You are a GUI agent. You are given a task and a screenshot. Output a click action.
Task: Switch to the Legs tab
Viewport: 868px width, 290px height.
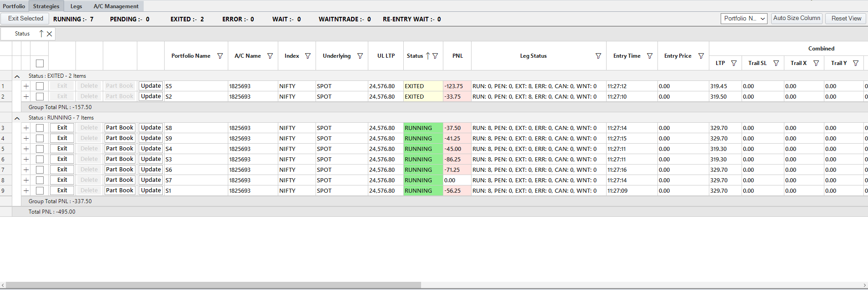tap(76, 6)
